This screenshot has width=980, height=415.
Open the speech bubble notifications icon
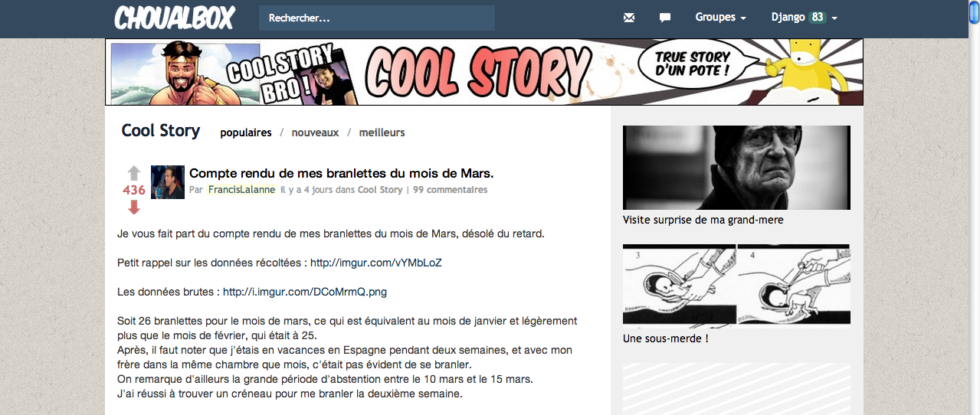tap(665, 18)
